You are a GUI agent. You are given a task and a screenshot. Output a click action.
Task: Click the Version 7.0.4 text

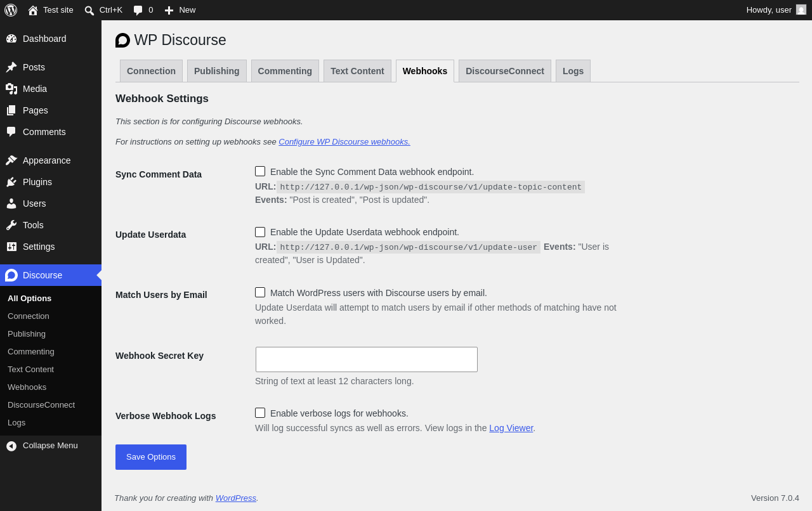[x=775, y=498]
